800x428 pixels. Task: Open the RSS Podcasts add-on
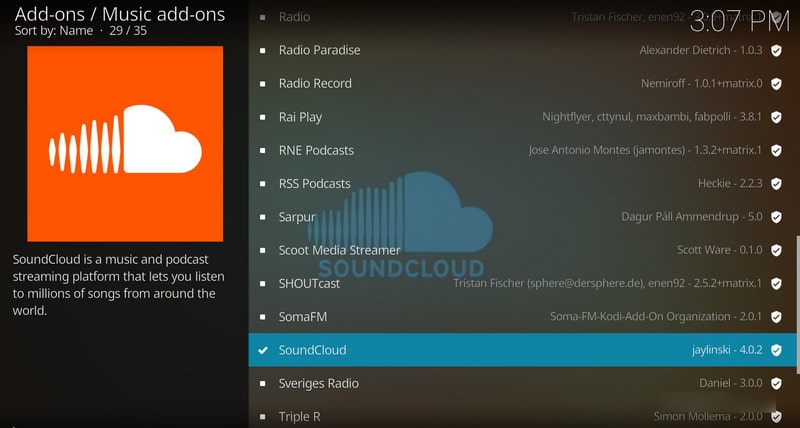tap(521, 183)
